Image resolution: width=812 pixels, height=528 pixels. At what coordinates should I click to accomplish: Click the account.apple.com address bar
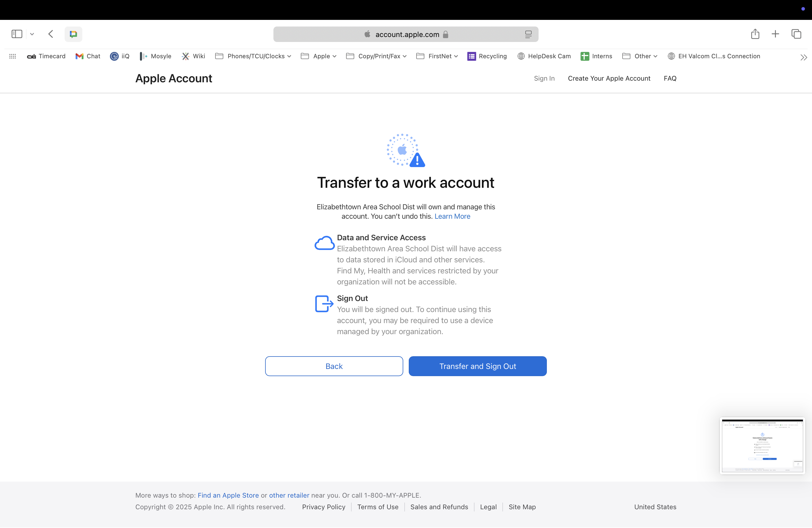click(406, 34)
